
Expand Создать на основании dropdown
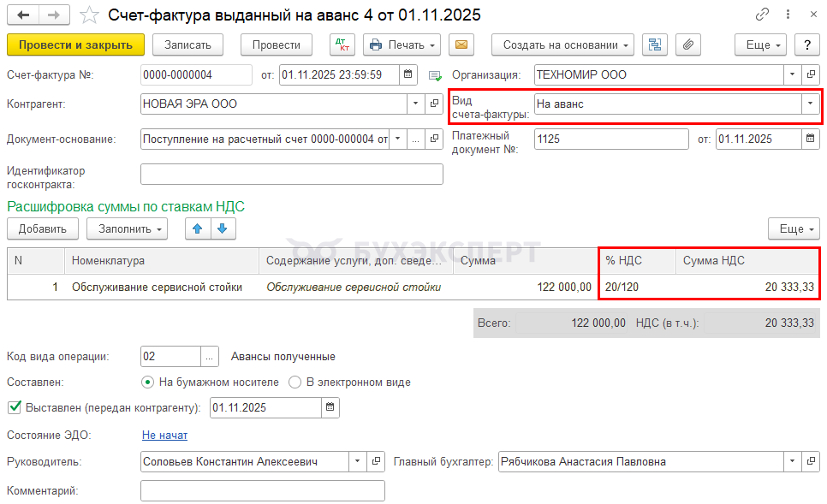(562, 44)
